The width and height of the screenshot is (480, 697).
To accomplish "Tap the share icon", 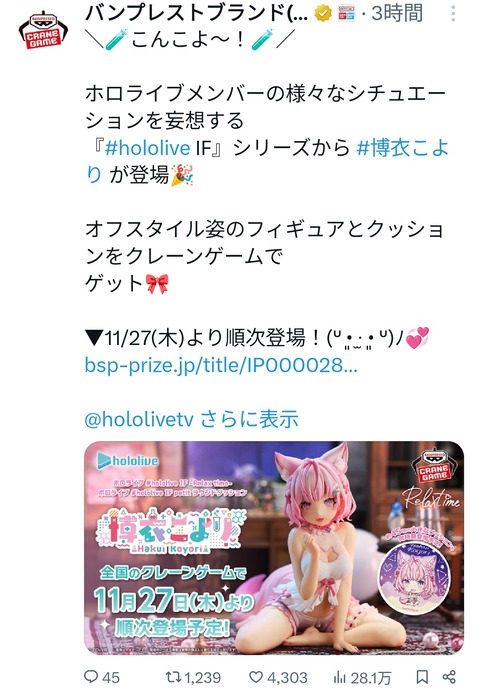I will pyautogui.click(x=449, y=677).
